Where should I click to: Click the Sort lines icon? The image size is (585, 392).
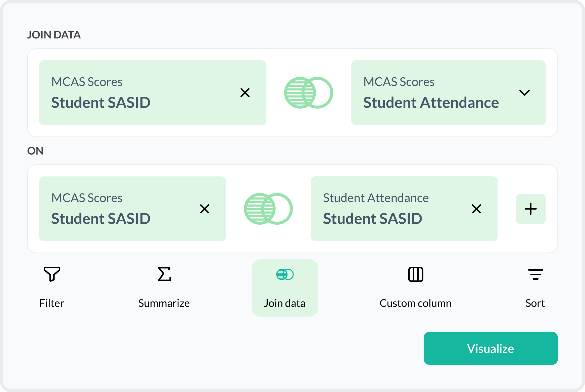tap(535, 274)
